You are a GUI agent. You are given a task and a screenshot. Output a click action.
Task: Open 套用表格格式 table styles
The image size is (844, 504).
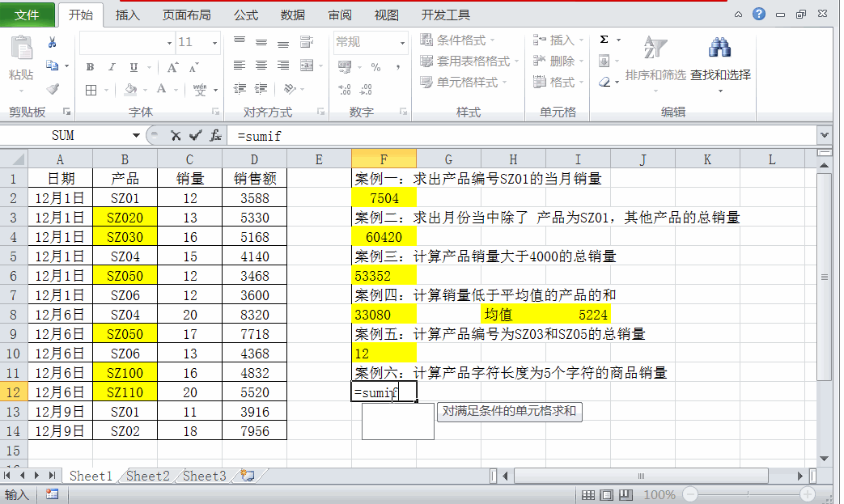pyautogui.click(x=469, y=61)
